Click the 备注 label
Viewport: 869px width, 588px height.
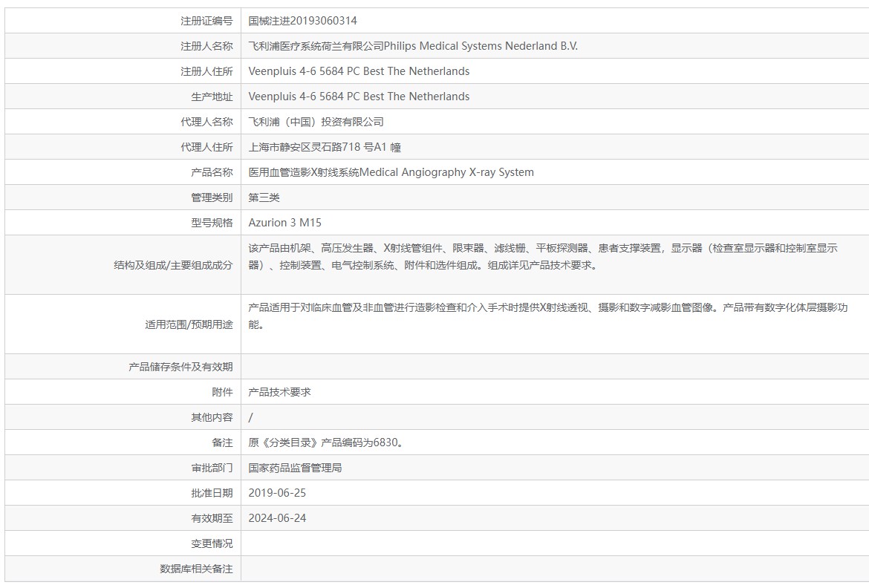point(222,442)
